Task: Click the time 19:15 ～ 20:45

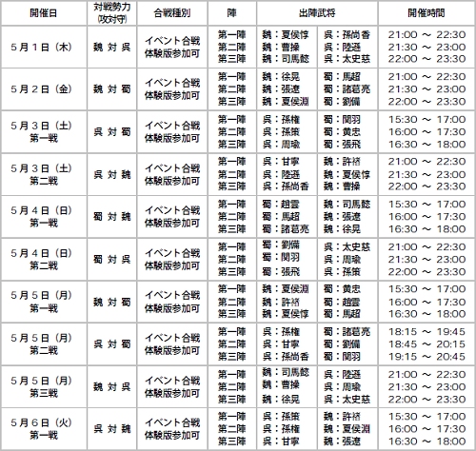Action: pyautogui.click(x=426, y=357)
